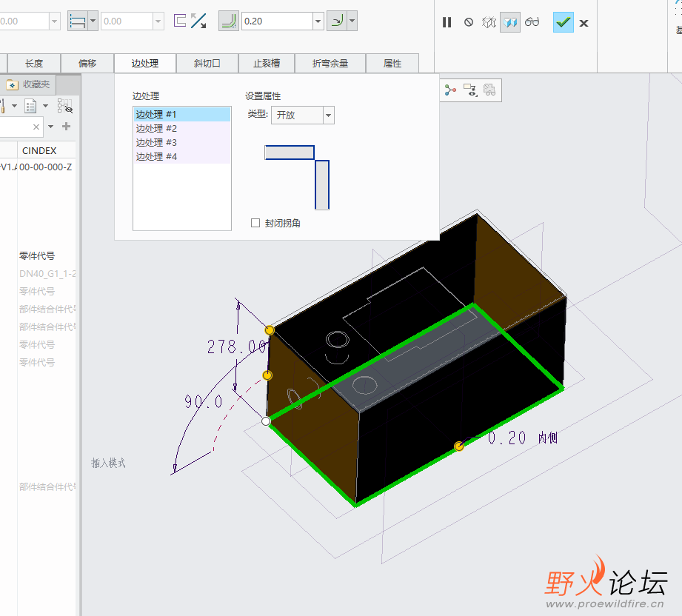The width and height of the screenshot is (682, 616).
Task: Open the radius side icon dropdown arrow
Action: [x=352, y=21]
